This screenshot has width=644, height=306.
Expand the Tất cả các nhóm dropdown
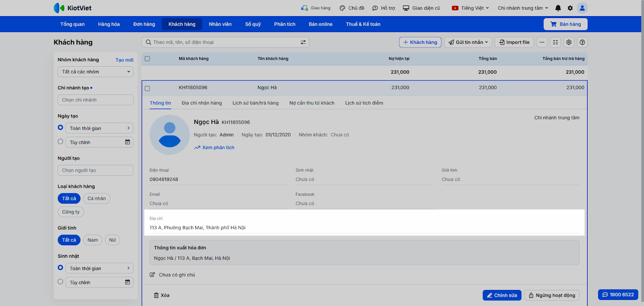(x=95, y=72)
